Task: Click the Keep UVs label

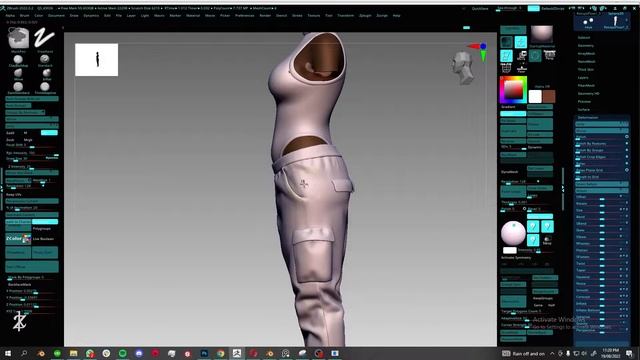Action: coord(13,194)
